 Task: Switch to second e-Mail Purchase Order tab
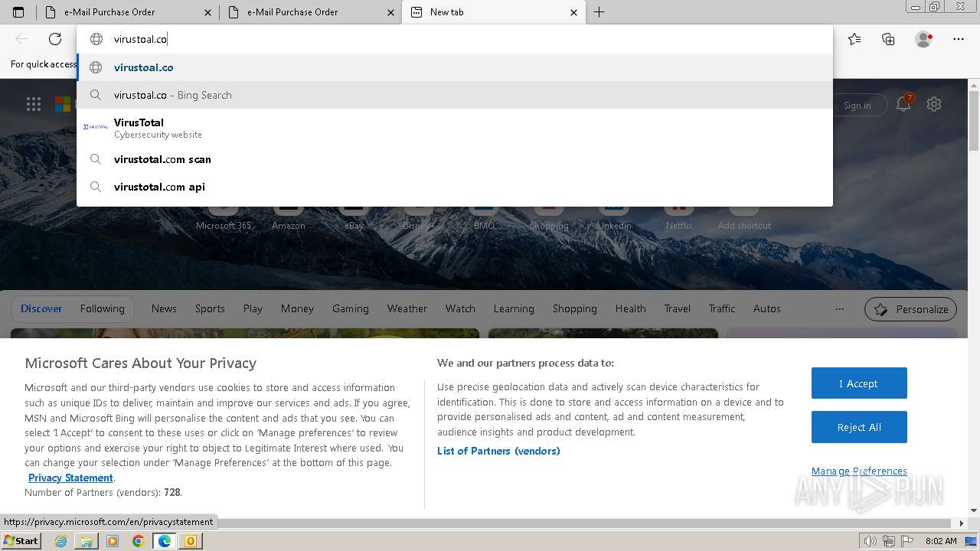pyautogui.click(x=310, y=12)
